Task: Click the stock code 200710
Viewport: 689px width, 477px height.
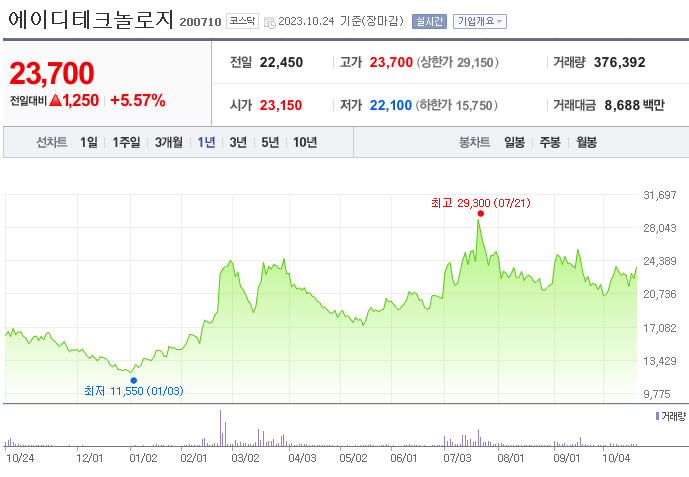Action: pos(200,22)
